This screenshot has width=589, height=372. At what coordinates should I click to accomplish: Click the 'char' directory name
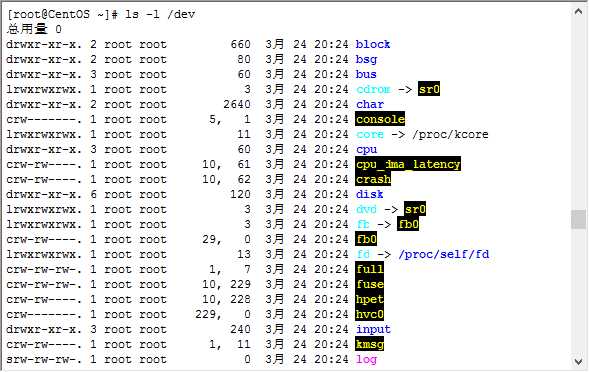coord(370,104)
